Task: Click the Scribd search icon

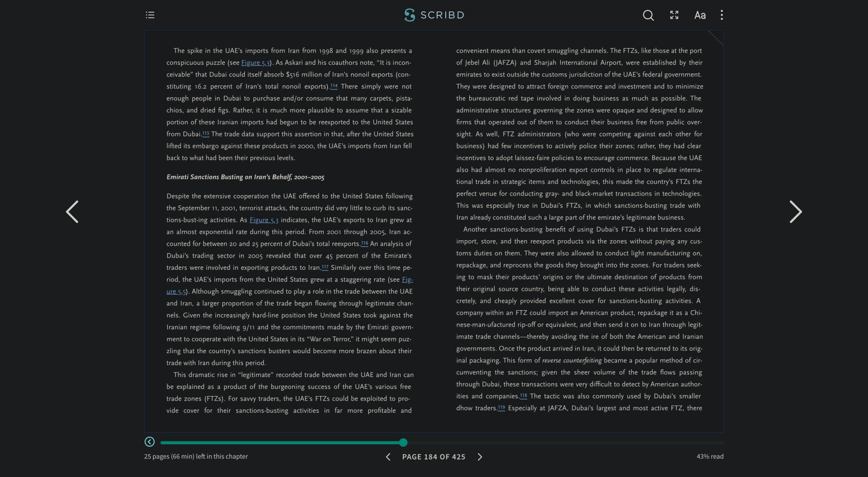Action: point(648,15)
